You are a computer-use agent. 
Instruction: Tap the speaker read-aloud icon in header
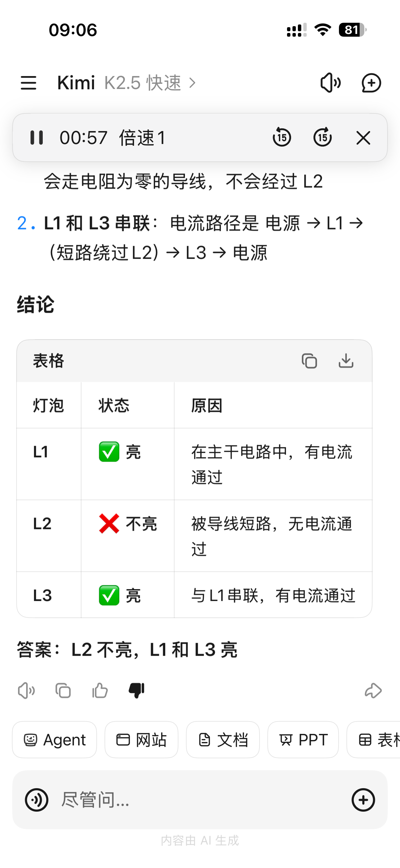[330, 83]
